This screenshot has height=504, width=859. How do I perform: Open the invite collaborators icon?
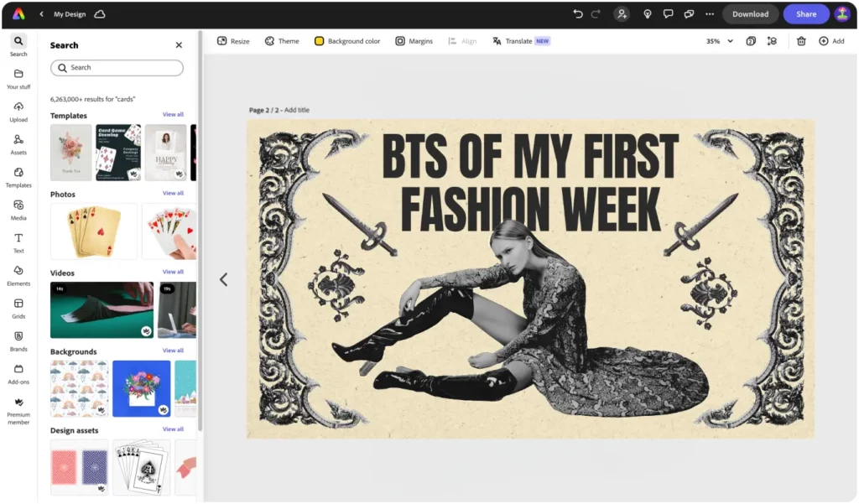622,14
